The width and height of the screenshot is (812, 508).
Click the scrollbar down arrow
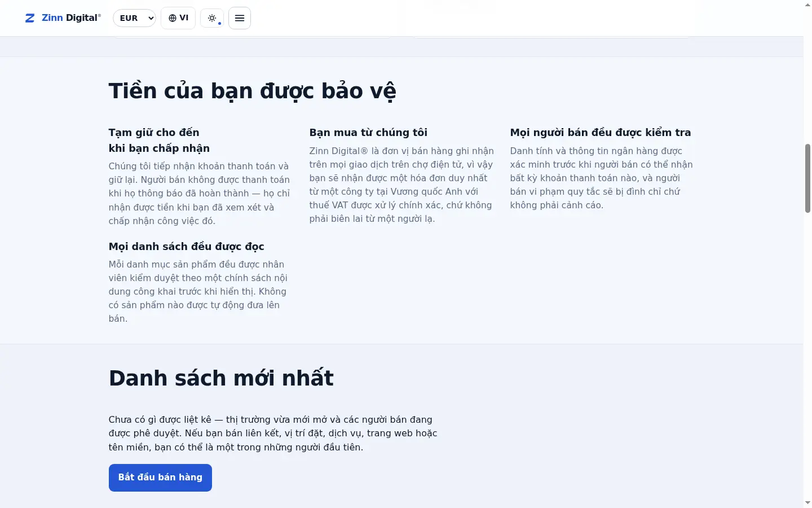807,503
